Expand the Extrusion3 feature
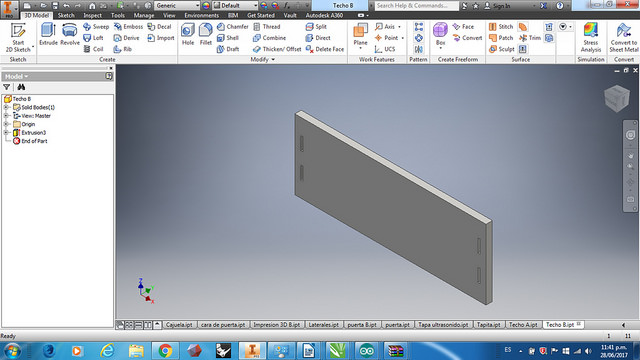Screen dimensions: 640x360 [x=6, y=133]
